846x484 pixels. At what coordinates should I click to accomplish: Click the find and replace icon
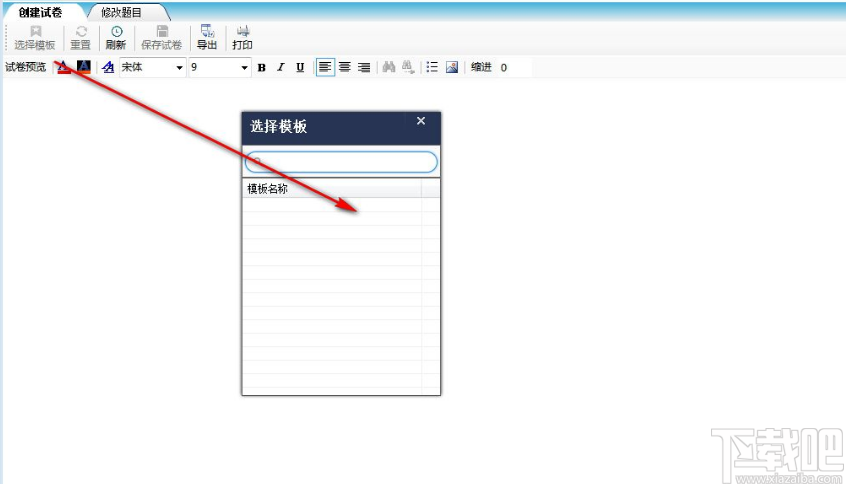click(408, 67)
